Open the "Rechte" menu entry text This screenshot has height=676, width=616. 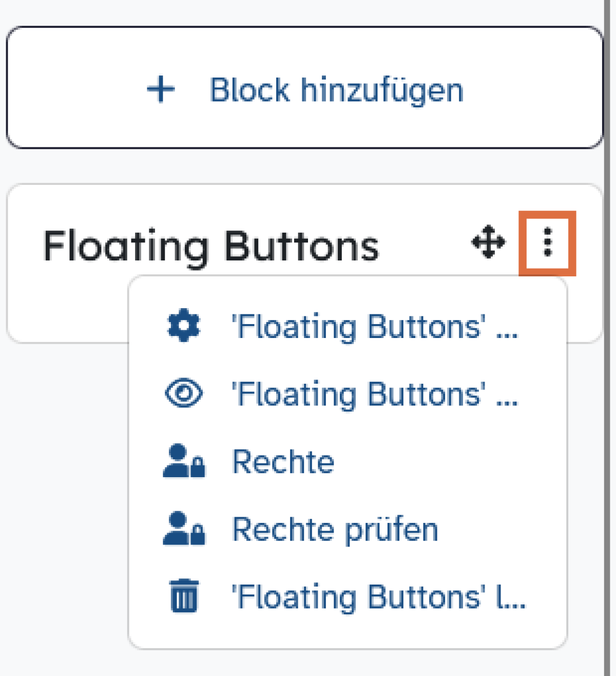pos(283,461)
